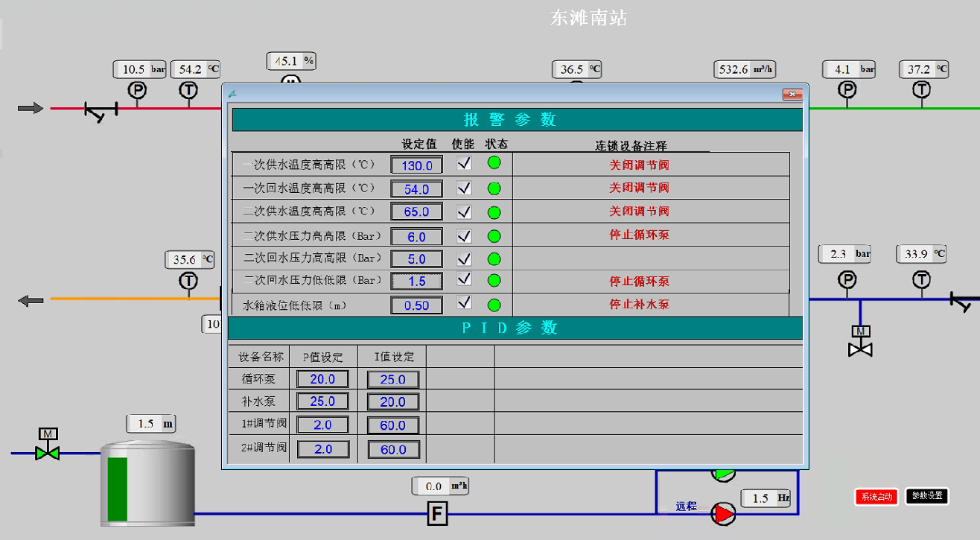The image size is (980, 540).
Task: Click the 2.3 bar pressure reading
Action: [x=845, y=254]
